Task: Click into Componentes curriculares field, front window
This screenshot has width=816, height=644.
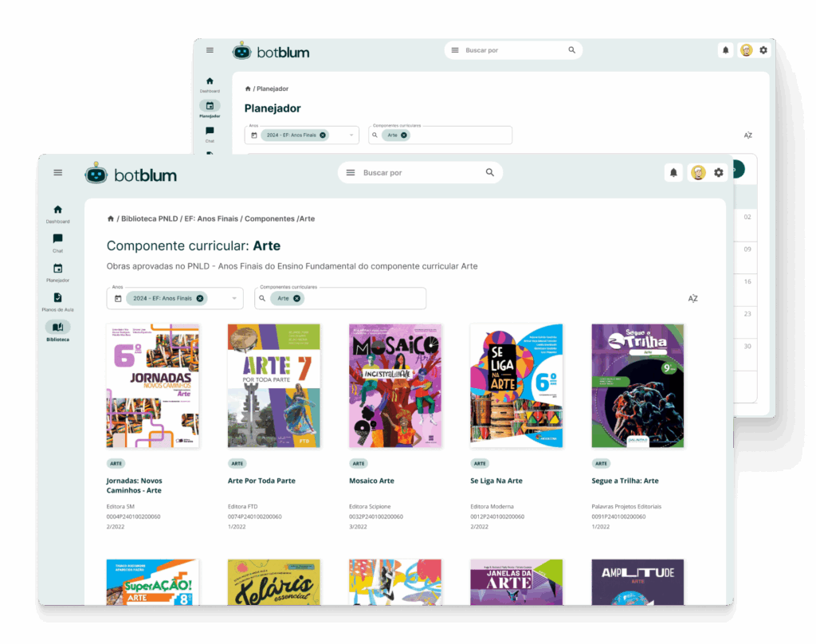Action: point(340,298)
